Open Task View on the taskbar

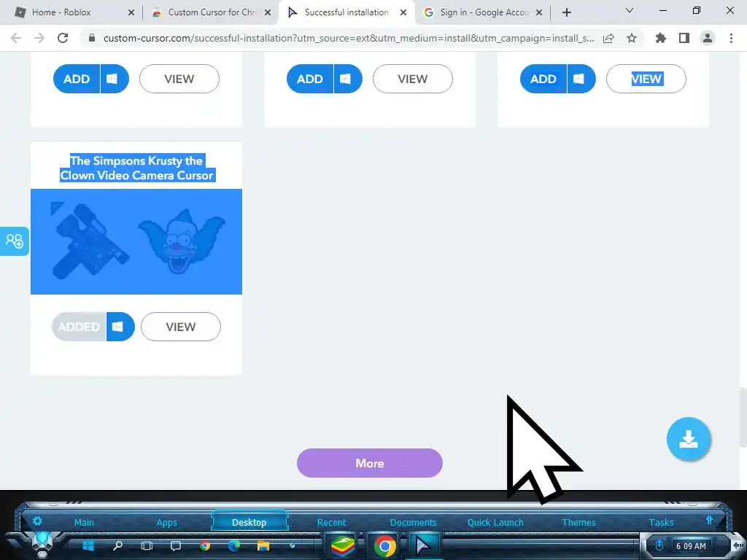click(x=147, y=545)
